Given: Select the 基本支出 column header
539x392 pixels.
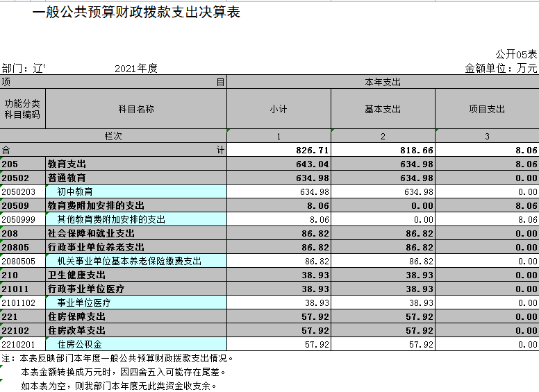Looking at the screenshot, I should pyautogui.click(x=383, y=109).
